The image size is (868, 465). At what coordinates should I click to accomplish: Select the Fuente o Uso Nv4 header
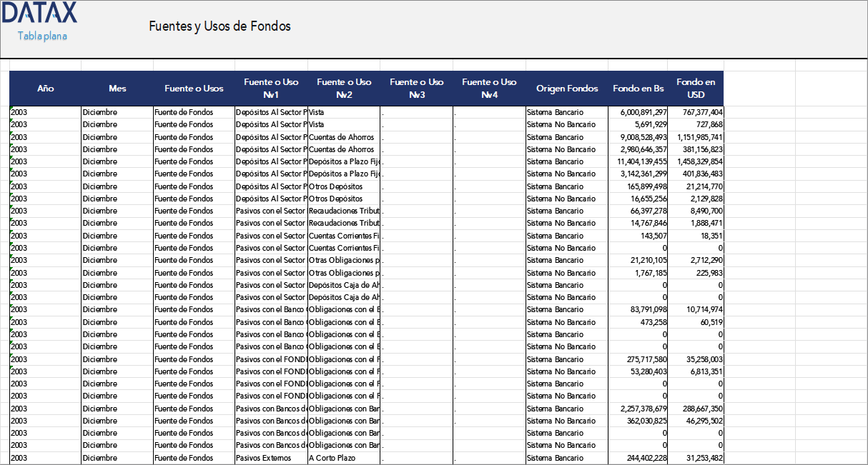click(x=489, y=87)
